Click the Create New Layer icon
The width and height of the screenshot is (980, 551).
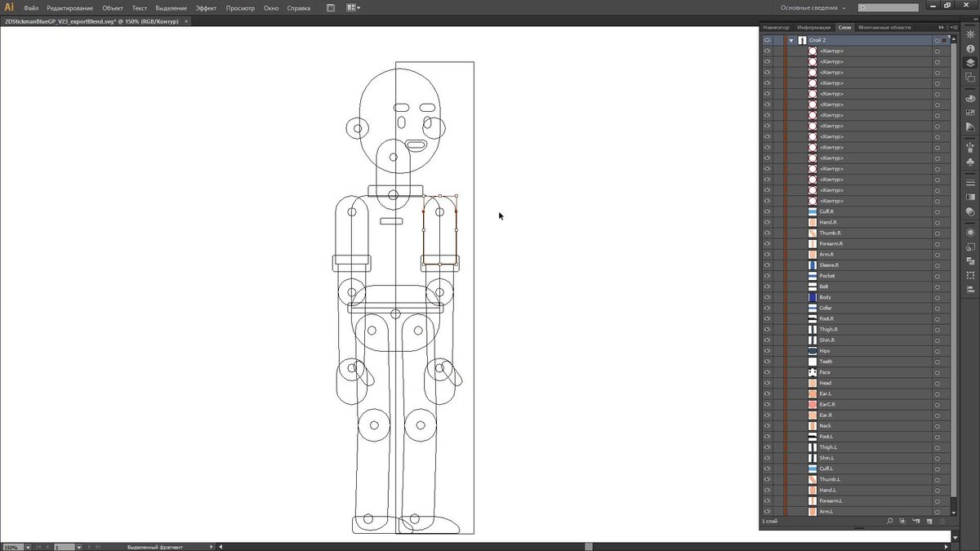tap(929, 521)
